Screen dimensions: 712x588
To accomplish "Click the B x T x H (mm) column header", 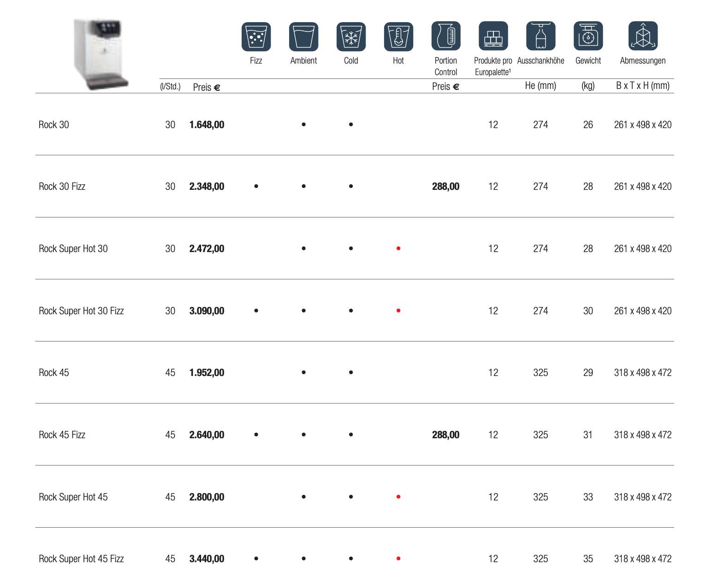I will tap(642, 86).
